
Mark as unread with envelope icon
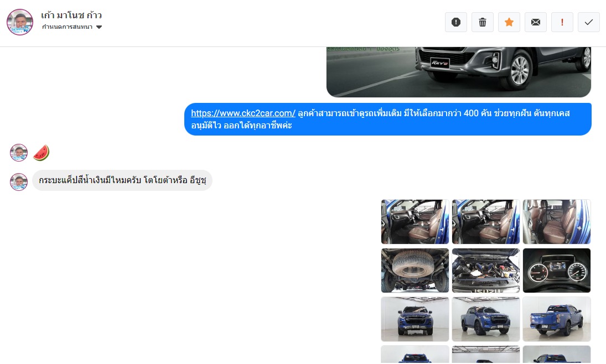coord(536,22)
